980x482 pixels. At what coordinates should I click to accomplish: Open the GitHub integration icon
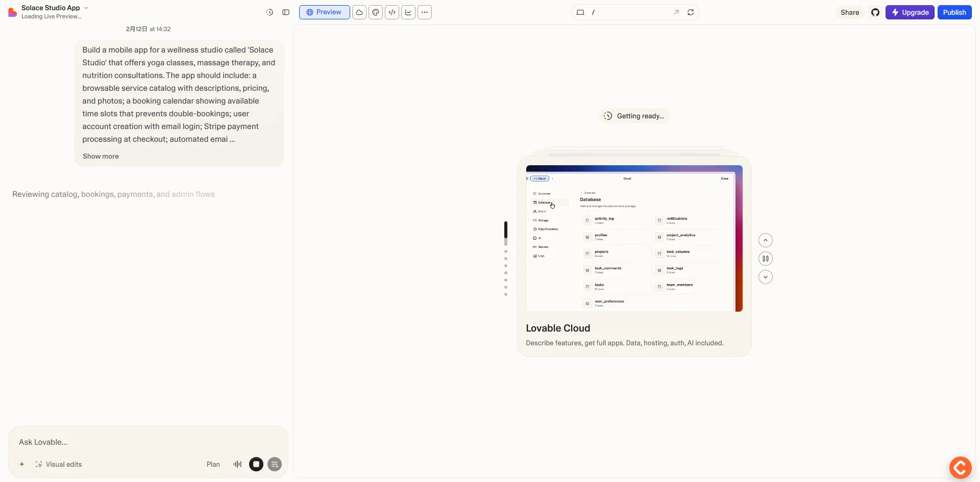click(x=875, y=12)
